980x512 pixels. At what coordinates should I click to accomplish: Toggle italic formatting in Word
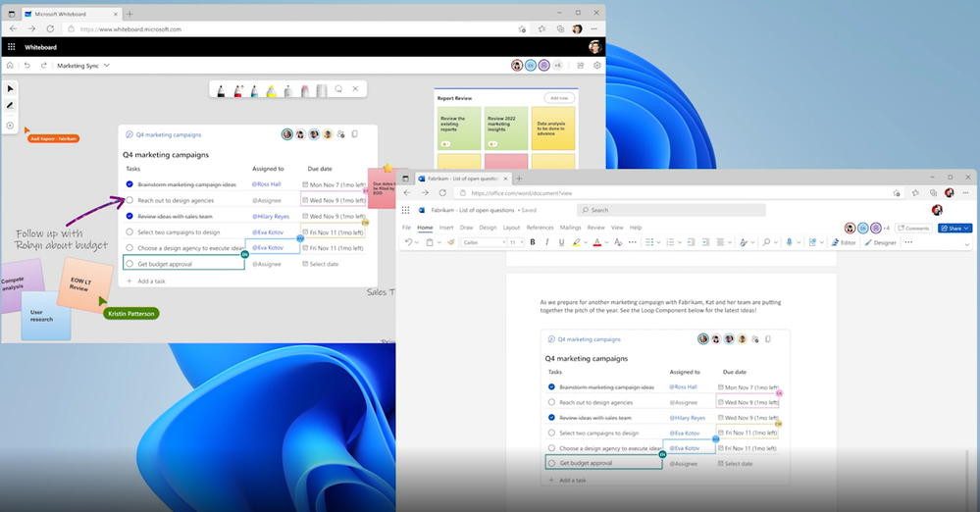(x=546, y=242)
